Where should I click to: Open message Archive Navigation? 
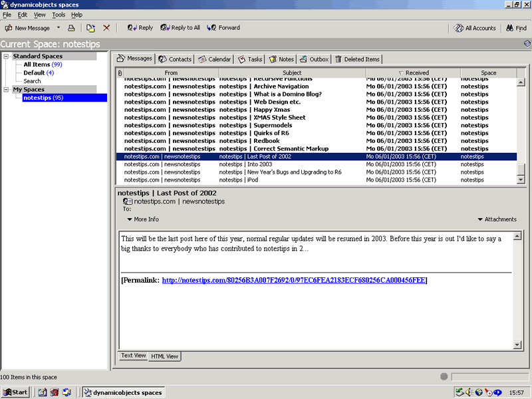pyautogui.click(x=317, y=86)
